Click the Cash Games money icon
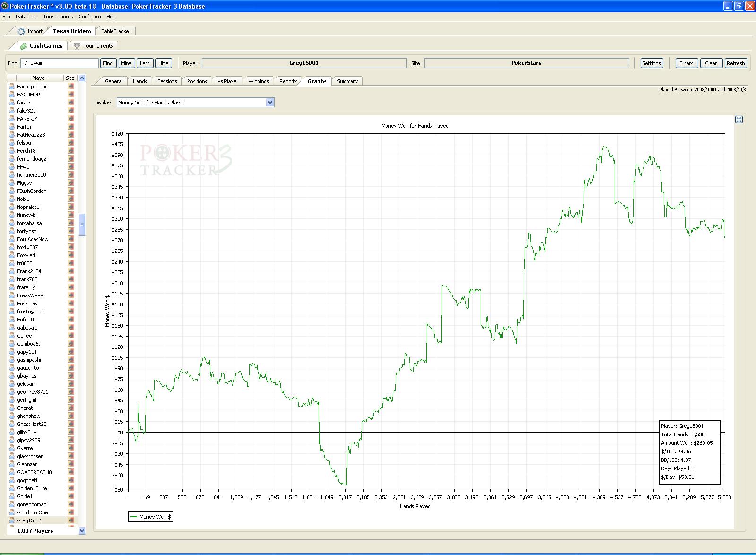756x555 pixels. 23,46
